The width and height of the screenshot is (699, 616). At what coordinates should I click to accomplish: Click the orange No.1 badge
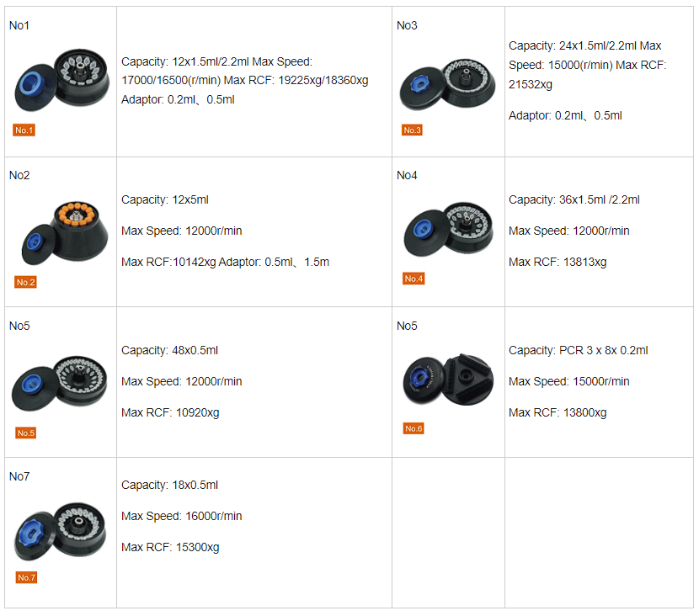[x=24, y=130]
